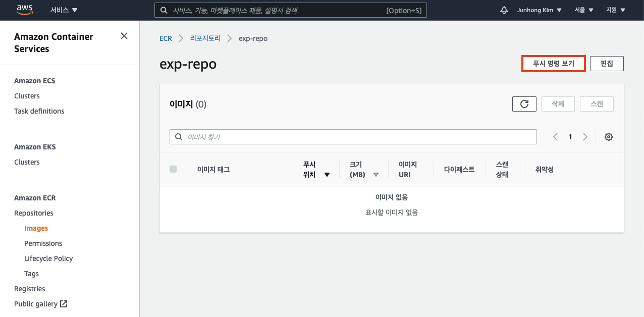
Task: Click the 스캔 scan button
Action: 597,104
